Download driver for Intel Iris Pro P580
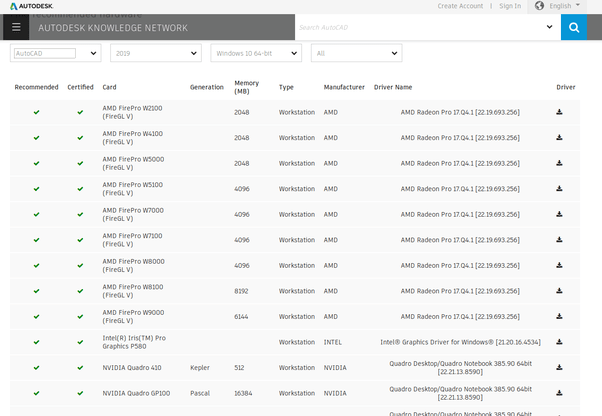The image size is (602, 416). [x=559, y=342]
